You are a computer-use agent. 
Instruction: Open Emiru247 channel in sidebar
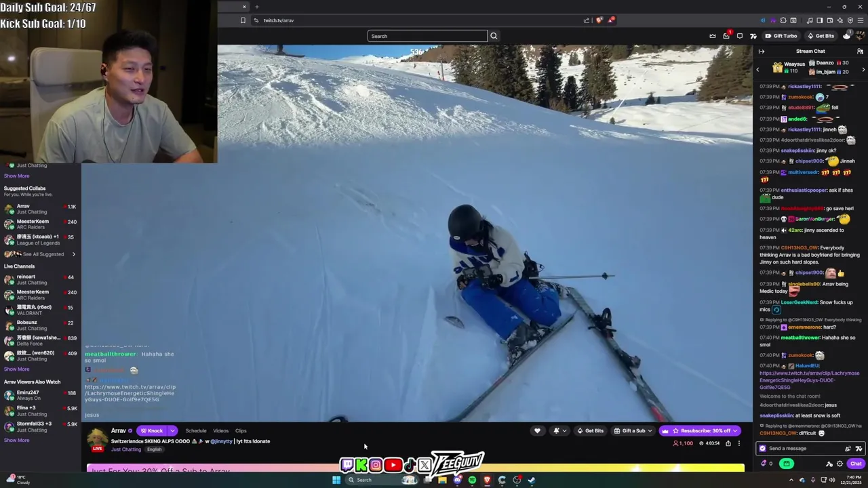click(40, 395)
